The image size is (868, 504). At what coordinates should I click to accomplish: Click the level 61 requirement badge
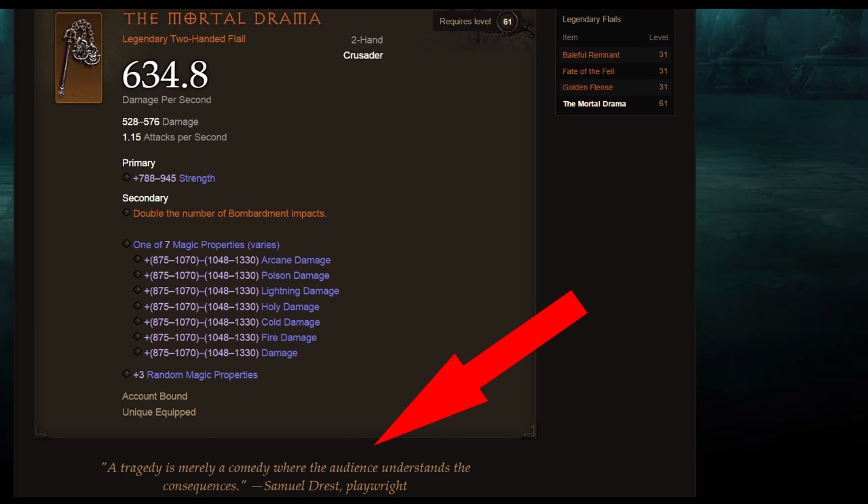pos(507,22)
